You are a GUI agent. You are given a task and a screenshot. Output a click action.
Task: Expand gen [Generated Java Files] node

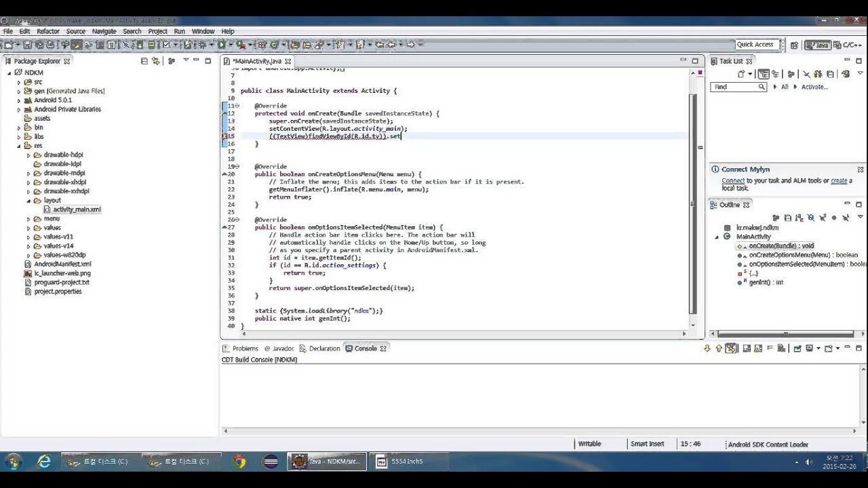[x=19, y=91]
